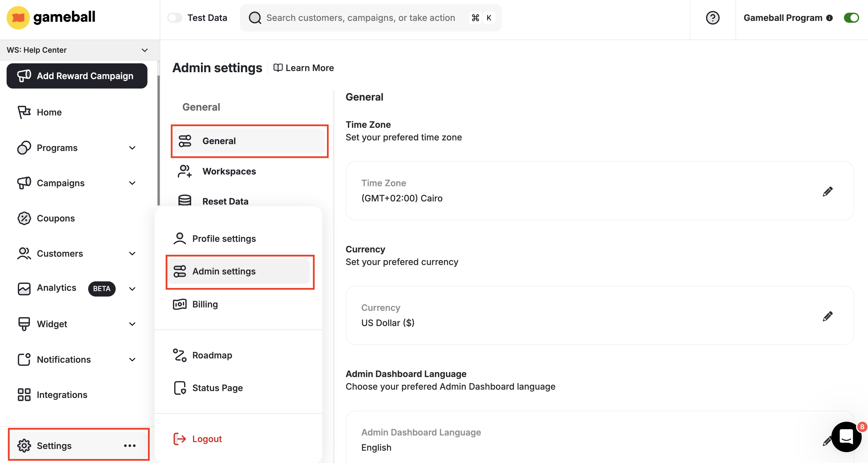Select Admin settings from the menu
This screenshot has width=868, height=463.
pyautogui.click(x=224, y=271)
